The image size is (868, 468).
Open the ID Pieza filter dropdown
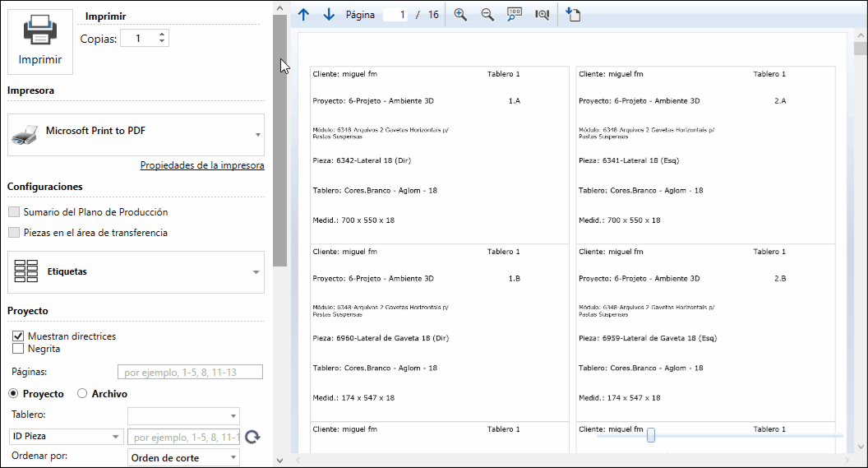(x=65, y=437)
